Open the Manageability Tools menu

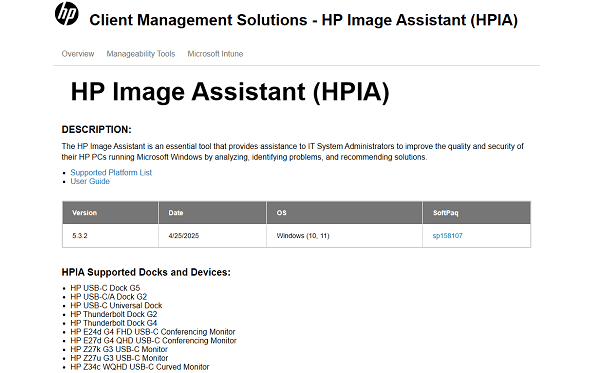140,54
